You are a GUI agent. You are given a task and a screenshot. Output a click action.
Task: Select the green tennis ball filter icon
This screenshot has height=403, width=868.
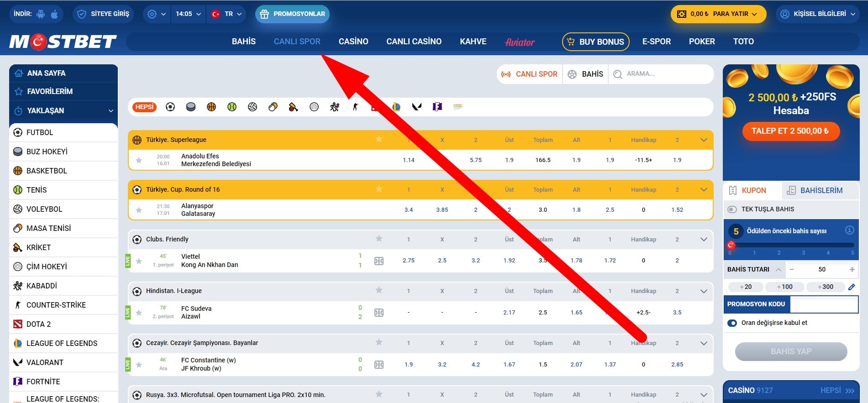[232, 107]
